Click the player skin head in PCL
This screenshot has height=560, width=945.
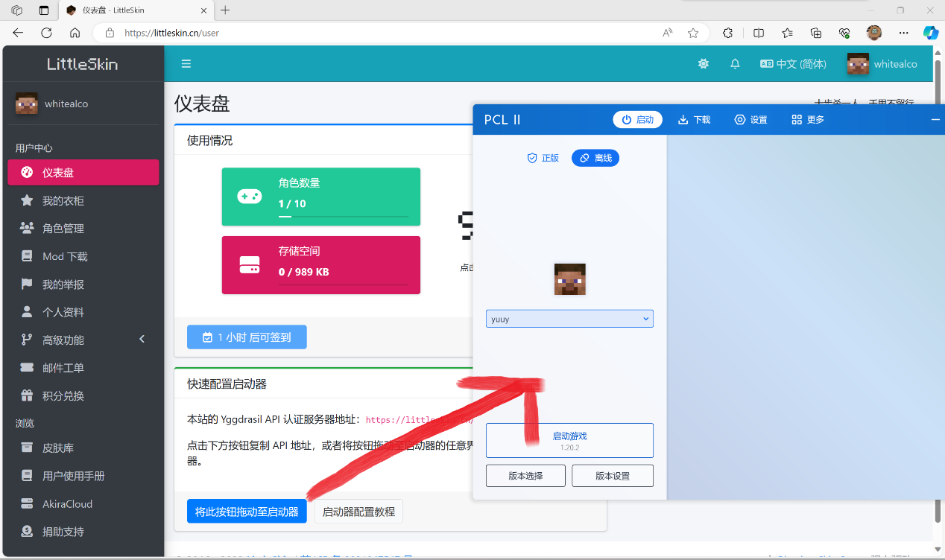[570, 279]
